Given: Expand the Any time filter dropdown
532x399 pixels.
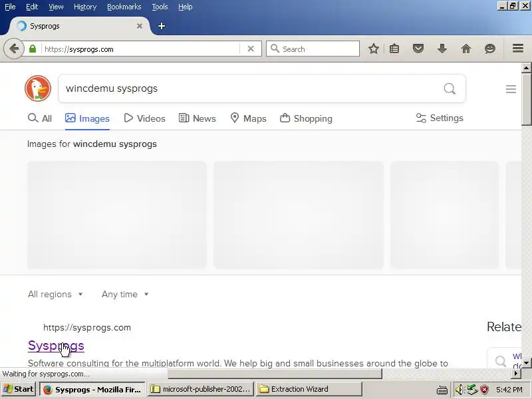Looking at the screenshot, I should click(125, 294).
